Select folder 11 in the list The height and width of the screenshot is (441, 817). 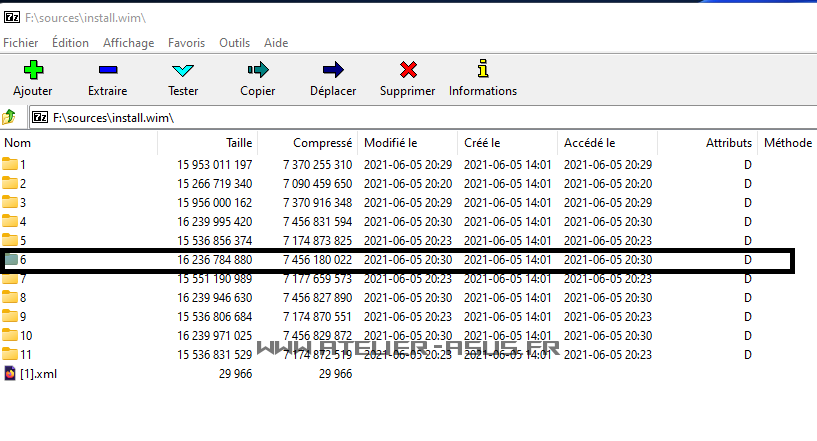click(x=26, y=355)
